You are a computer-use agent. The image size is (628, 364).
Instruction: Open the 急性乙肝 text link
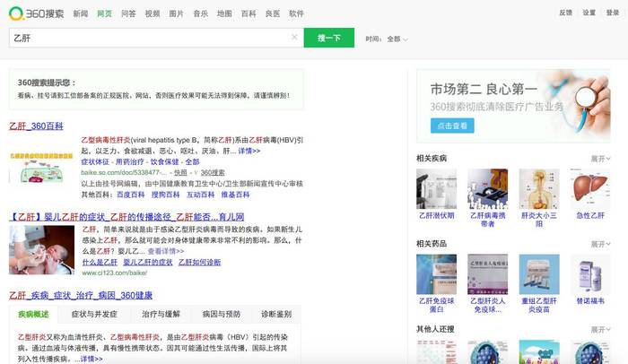tap(590, 215)
